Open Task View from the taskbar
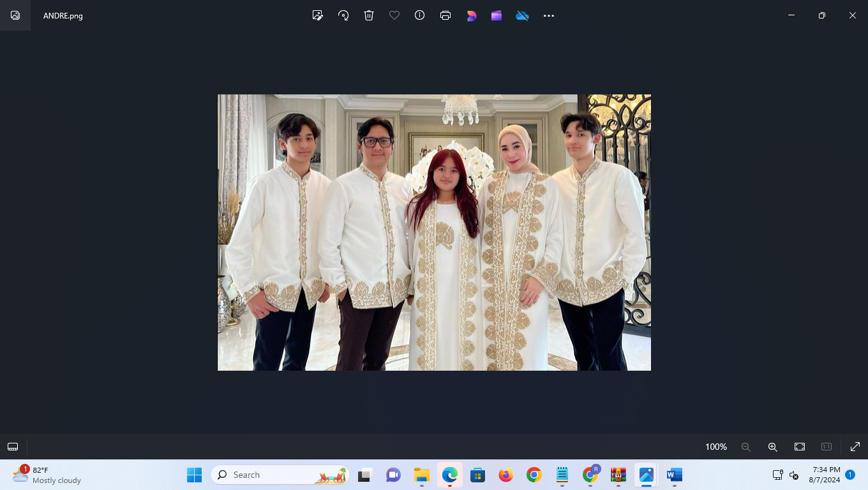Image resolution: width=868 pixels, height=490 pixels. (365, 475)
